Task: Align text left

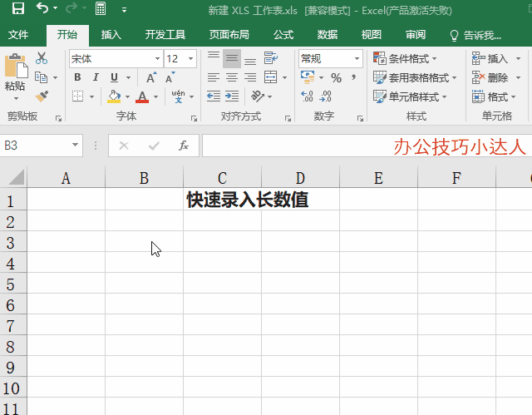Action: (x=214, y=77)
